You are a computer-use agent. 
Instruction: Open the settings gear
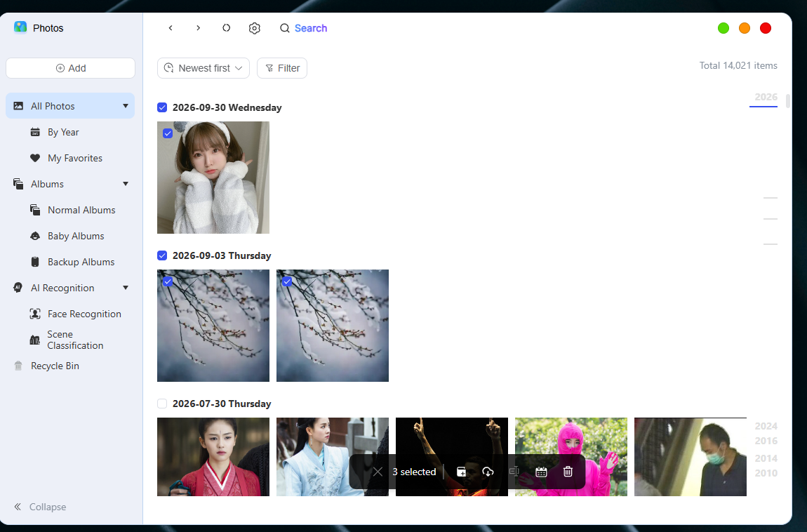point(254,28)
